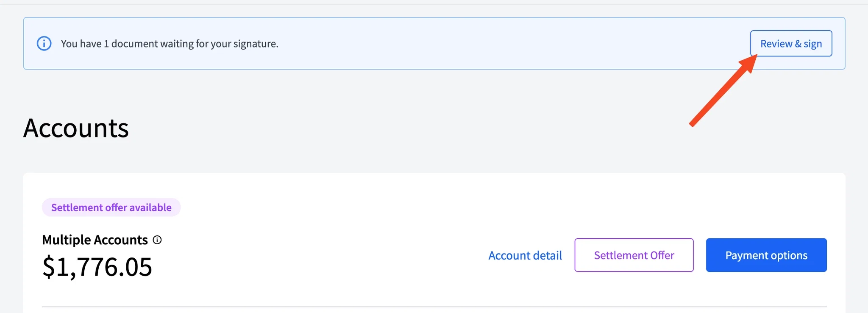Click the Multiple Accounts label
This screenshot has width=868, height=313.
(x=95, y=240)
